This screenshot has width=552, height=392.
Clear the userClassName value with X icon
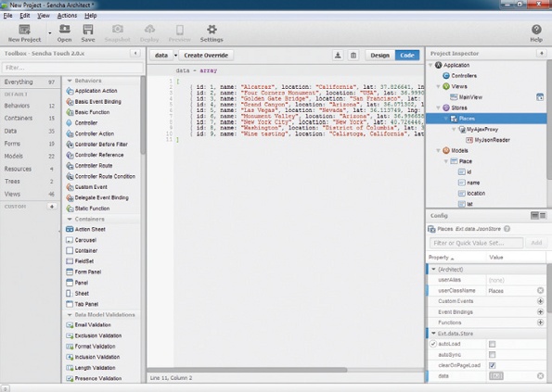[540, 290]
